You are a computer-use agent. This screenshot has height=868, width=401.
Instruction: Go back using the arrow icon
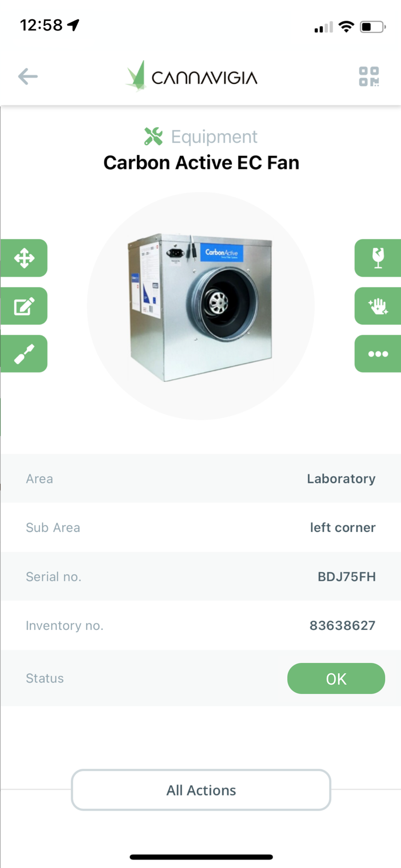(28, 77)
